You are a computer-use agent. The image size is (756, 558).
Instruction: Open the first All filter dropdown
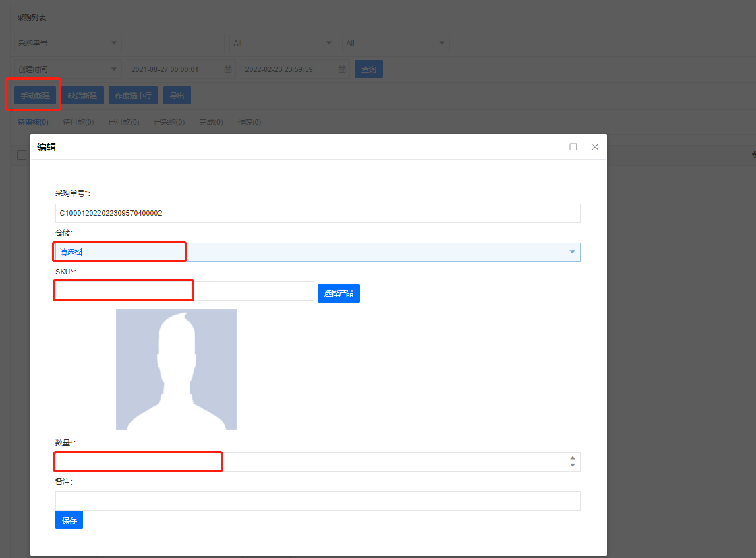click(283, 43)
